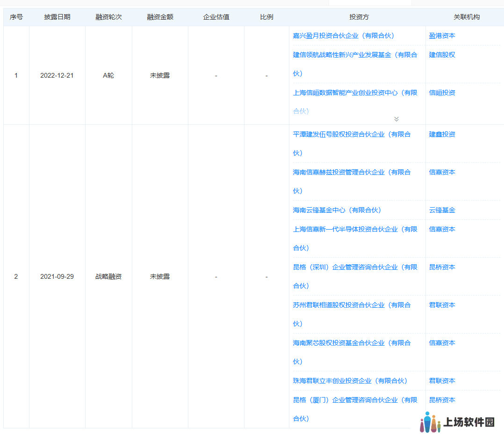The image size is (504, 434).
Task: Click the 关联机构 column header
Action: 467,17
